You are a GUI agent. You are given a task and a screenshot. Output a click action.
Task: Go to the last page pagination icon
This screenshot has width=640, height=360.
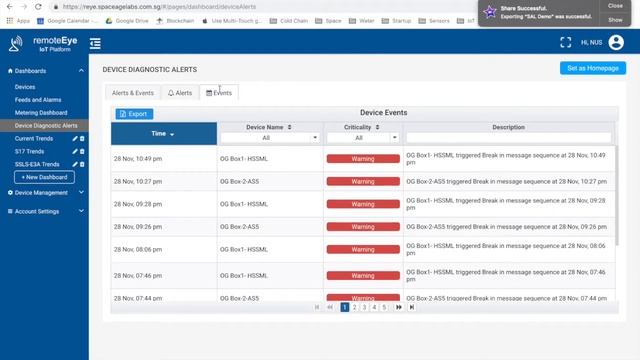click(411, 307)
